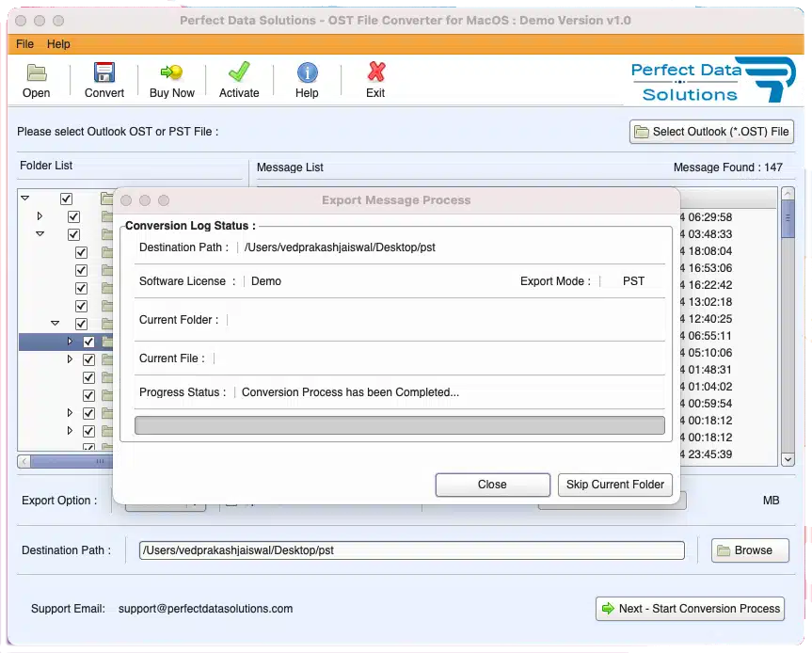Select the message row timed 18:08:04
The width and height of the screenshot is (812, 653).
[728, 251]
